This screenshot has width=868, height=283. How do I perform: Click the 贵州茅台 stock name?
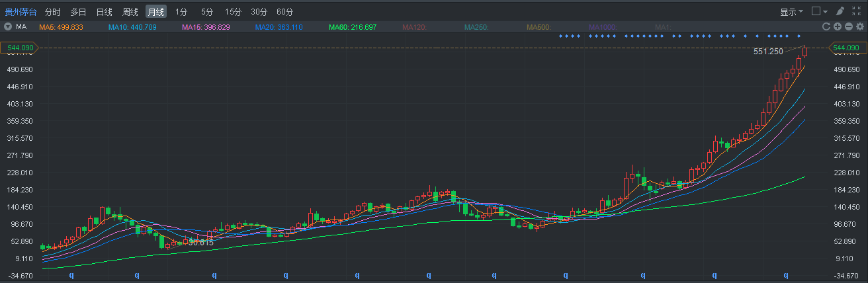click(x=21, y=12)
